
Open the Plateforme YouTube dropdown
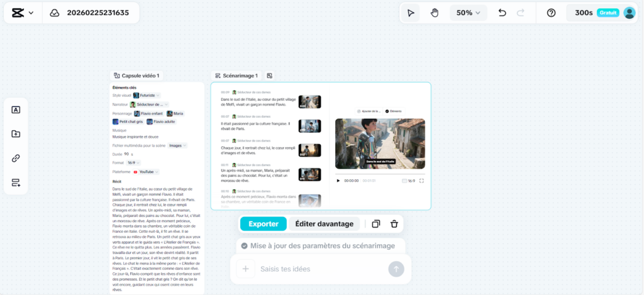coord(146,172)
